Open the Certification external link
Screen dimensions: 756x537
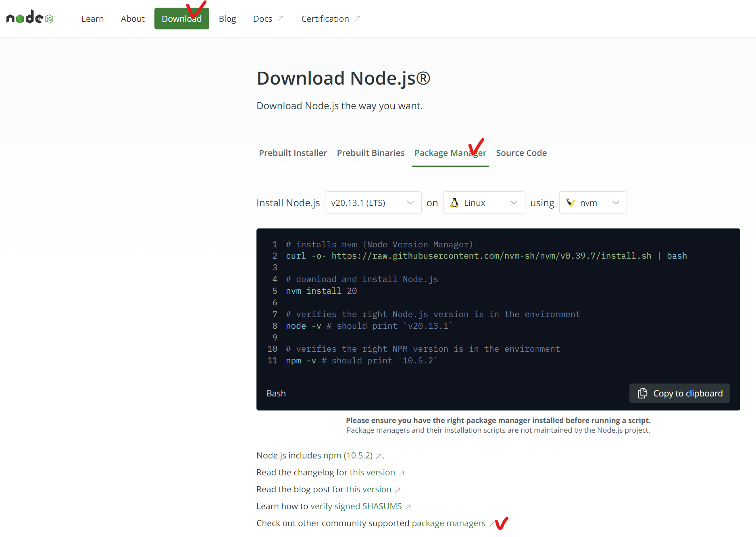click(x=331, y=19)
